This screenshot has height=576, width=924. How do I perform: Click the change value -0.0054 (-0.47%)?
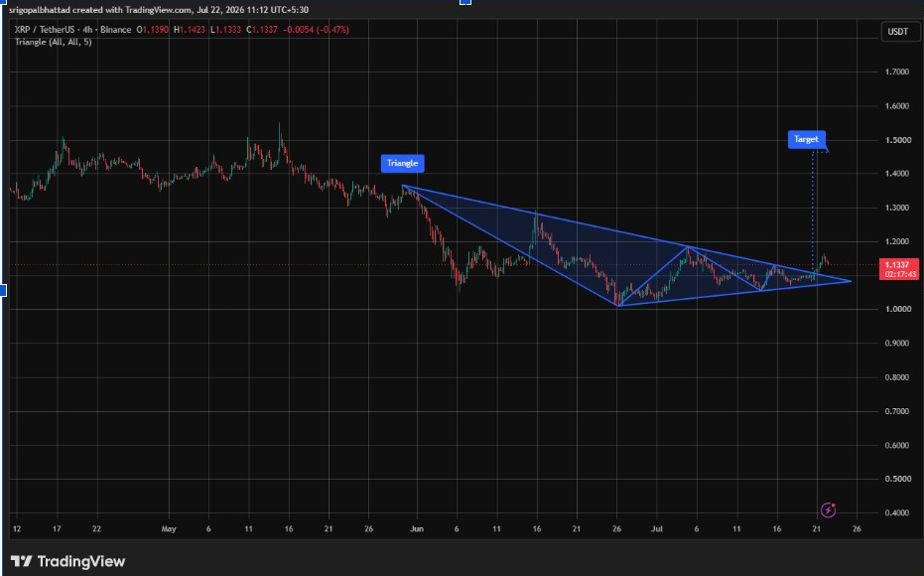tap(316, 30)
